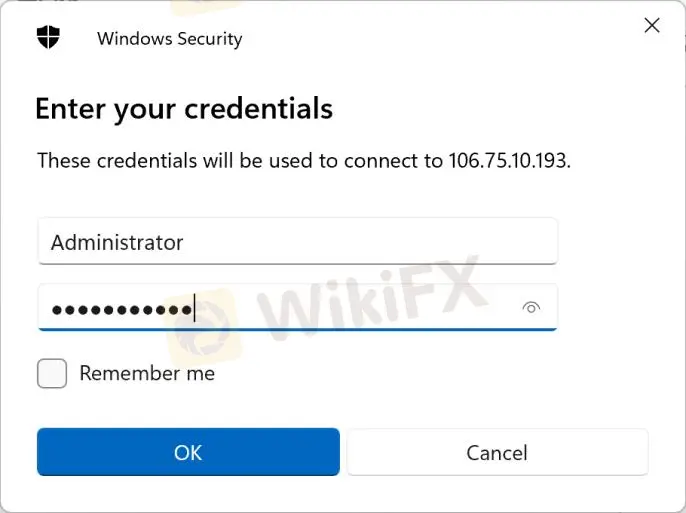Click on the password dots
Image resolution: width=686 pixels, height=513 pixels.
pyautogui.click(x=122, y=310)
